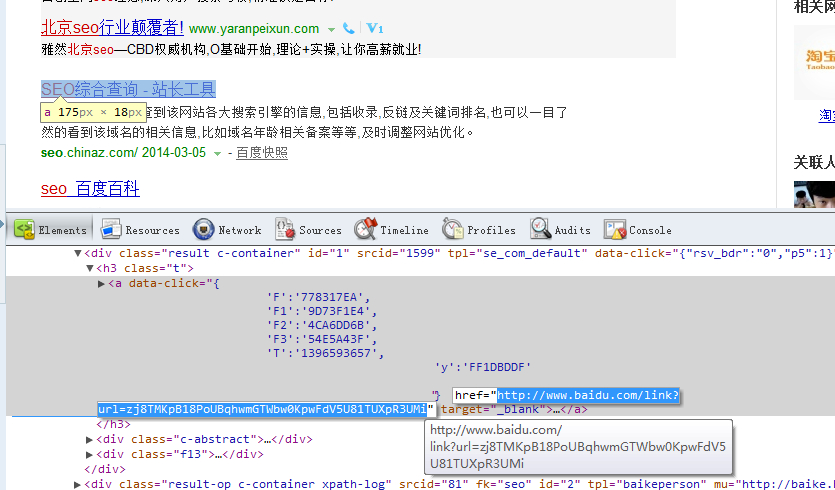Expand the div class result-op node
The height and width of the screenshot is (490, 835).
point(78,484)
